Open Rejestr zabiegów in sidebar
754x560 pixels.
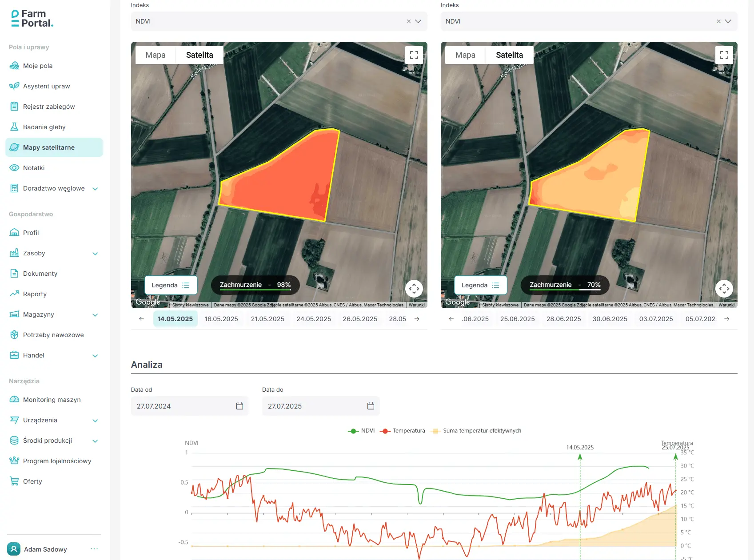tap(49, 107)
